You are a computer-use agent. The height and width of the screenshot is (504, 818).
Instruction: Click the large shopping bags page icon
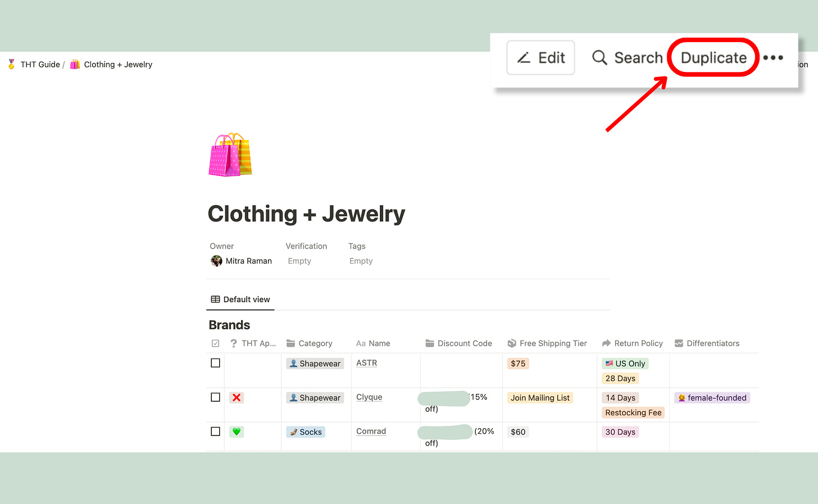[230, 155]
